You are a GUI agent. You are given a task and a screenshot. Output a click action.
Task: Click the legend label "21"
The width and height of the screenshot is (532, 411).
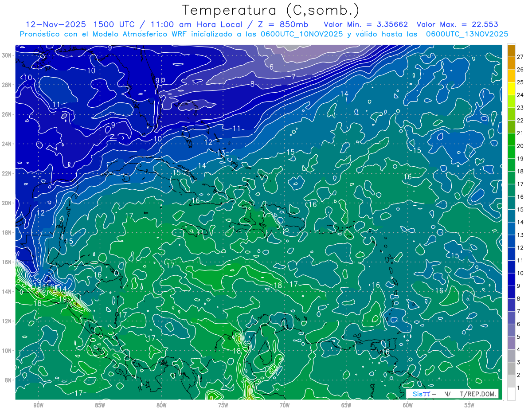(x=520, y=133)
